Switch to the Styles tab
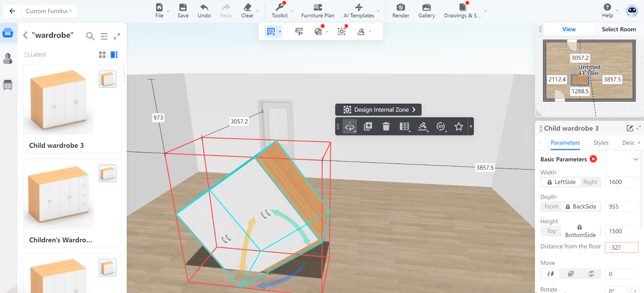The height and width of the screenshot is (293, 644). pos(601,143)
